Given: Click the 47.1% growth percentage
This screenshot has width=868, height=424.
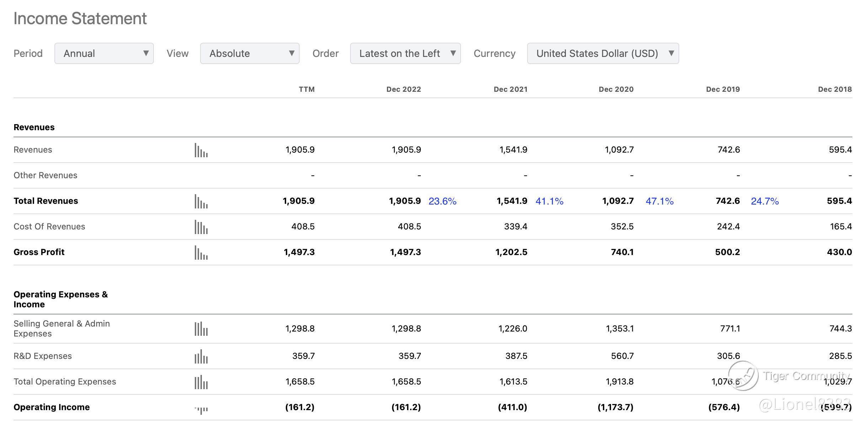Looking at the screenshot, I should [x=659, y=201].
